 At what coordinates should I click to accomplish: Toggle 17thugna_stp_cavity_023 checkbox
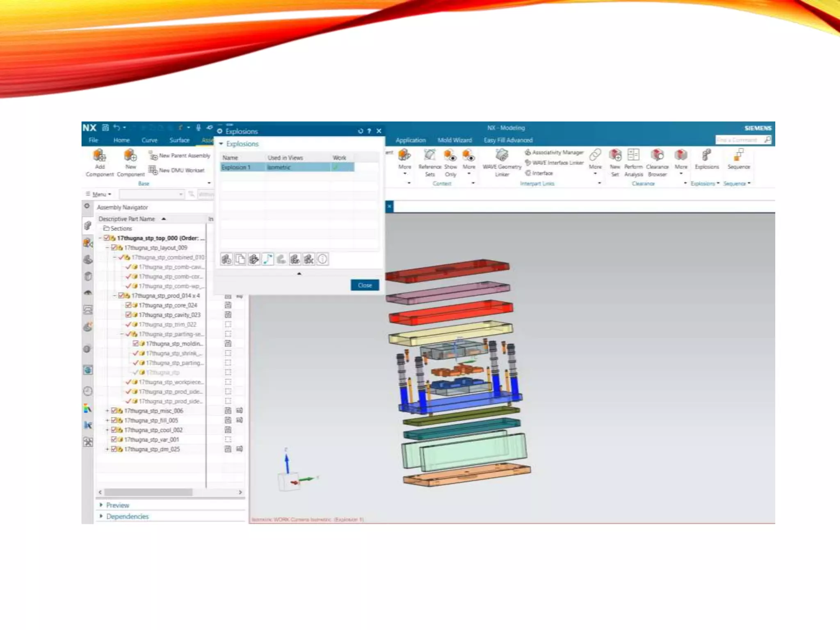click(128, 315)
